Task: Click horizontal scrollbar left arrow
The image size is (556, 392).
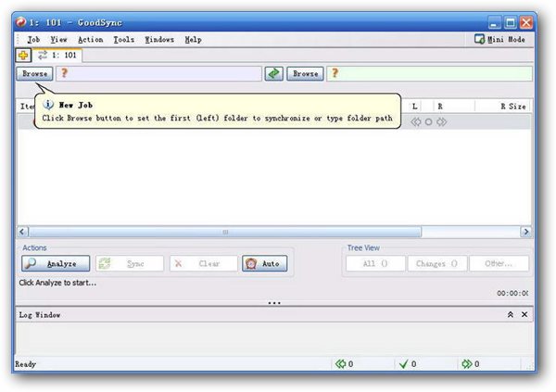Action: (x=22, y=232)
